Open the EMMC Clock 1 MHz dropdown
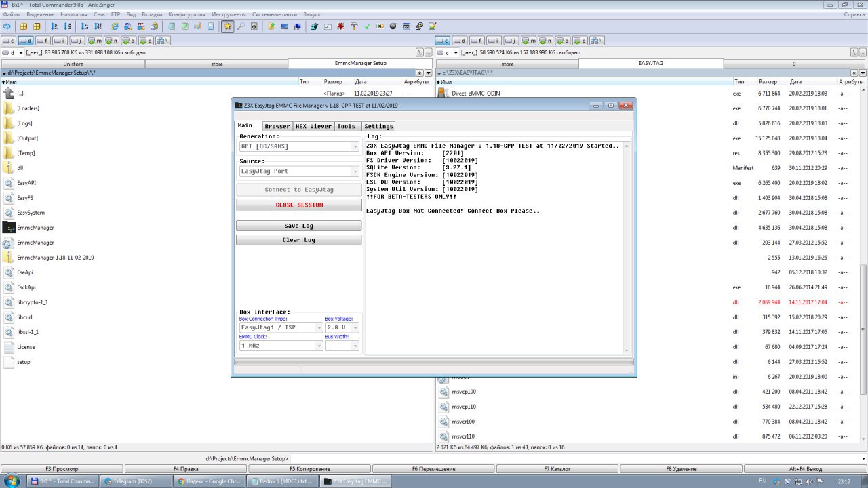 (x=281, y=346)
